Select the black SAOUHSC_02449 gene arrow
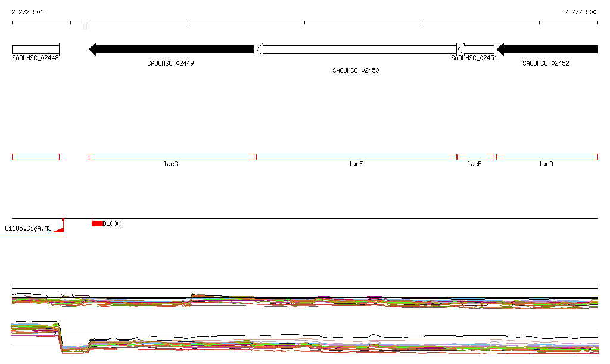This screenshot has width=610, height=364. (x=172, y=49)
